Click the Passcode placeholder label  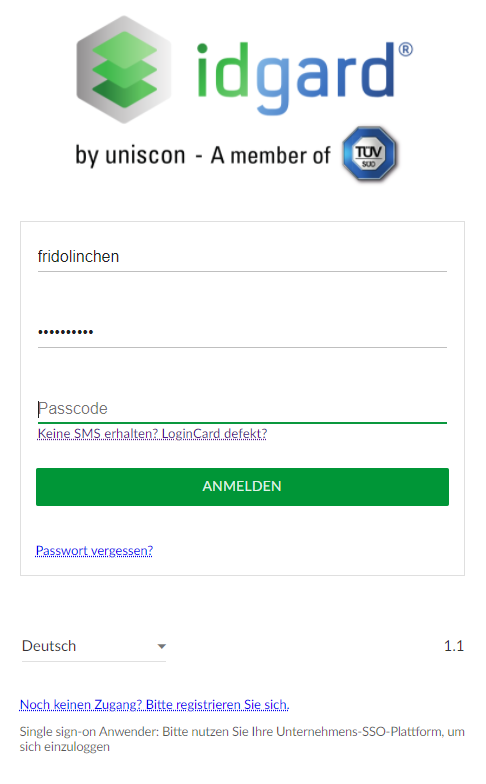73,408
